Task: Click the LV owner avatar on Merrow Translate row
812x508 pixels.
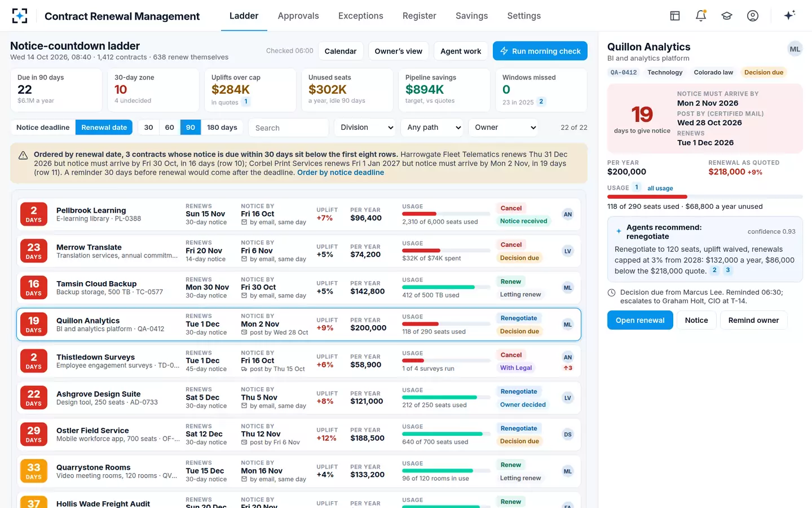Action: [x=568, y=251]
